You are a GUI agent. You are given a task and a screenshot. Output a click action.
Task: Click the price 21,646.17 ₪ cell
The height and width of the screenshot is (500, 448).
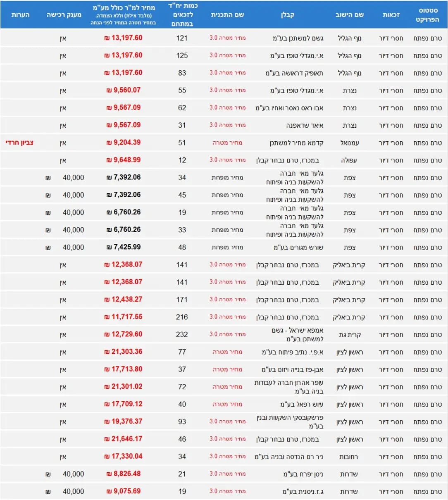pyautogui.click(x=124, y=439)
